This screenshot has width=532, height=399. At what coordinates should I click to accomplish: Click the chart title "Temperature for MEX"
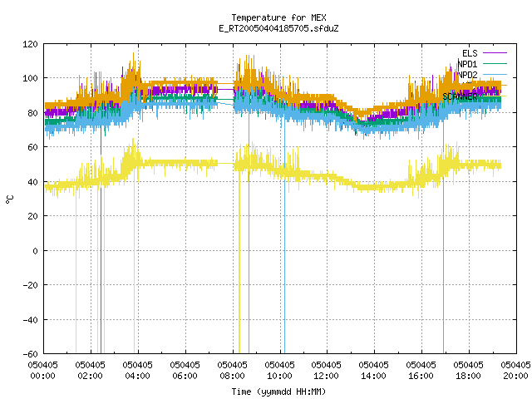click(278, 17)
